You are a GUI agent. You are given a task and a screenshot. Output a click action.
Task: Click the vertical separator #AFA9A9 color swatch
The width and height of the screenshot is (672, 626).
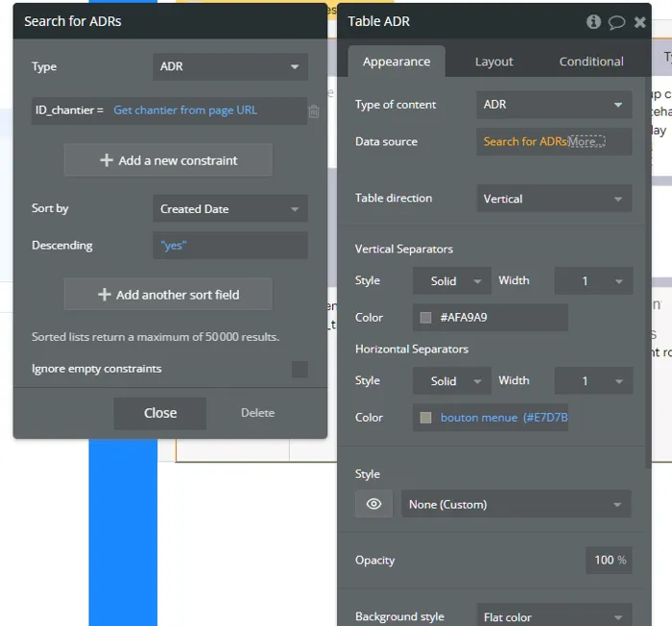tap(426, 318)
